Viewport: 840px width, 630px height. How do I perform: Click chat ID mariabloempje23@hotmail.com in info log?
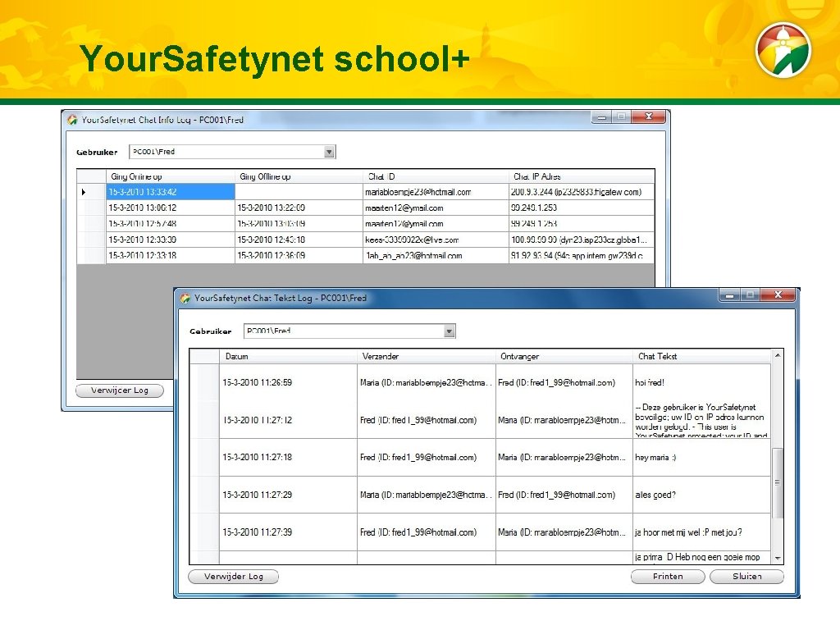point(436,192)
